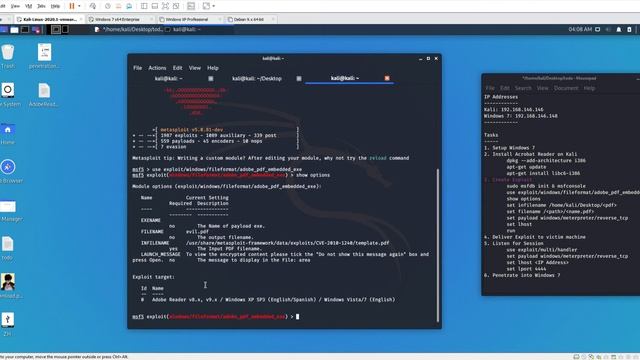The width and height of the screenshot is (640, 360).
Task: Open the terminal Edit menu
Action: click(177, 68)
